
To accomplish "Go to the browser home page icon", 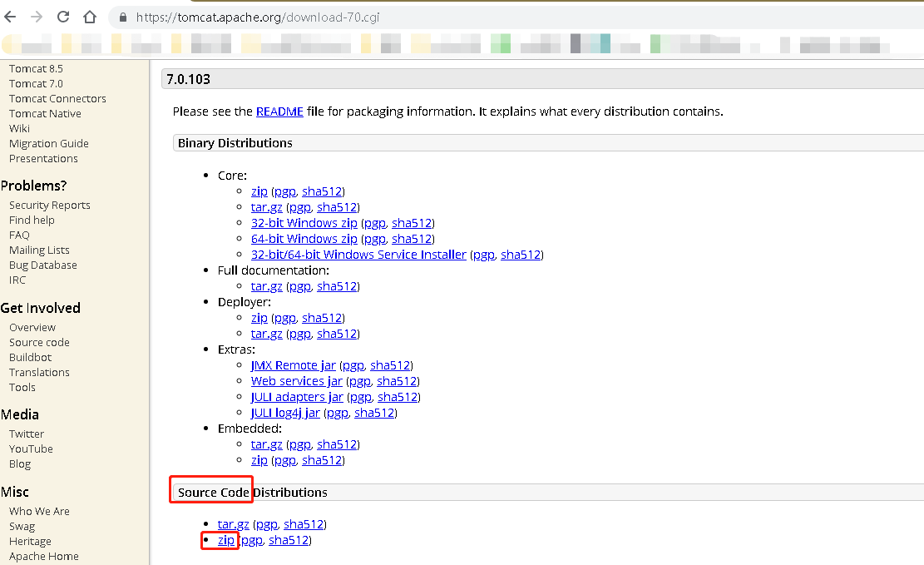I will tap(90, 17).
